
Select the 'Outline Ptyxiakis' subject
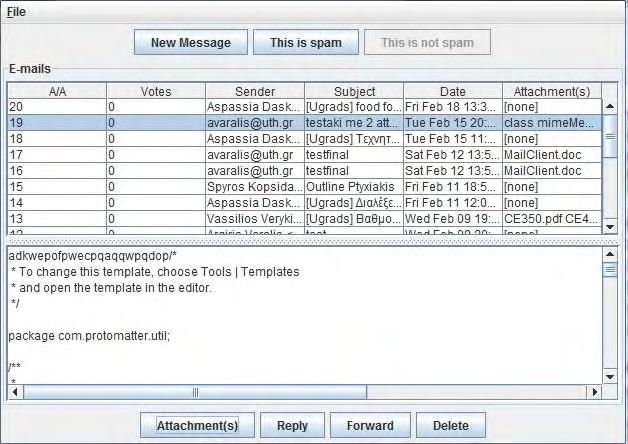(x=354, y=187)
